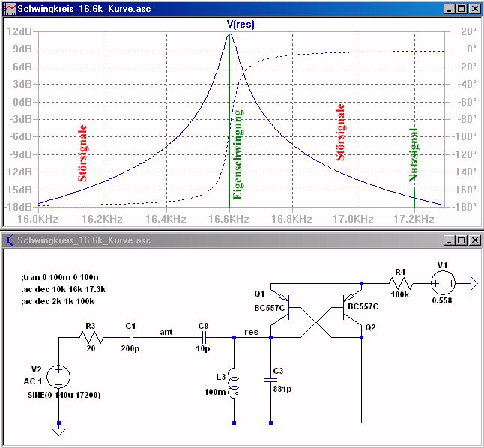Click the right red Störsignale annotation
Screen dimensions: 484x448
[x=340, y=132]
